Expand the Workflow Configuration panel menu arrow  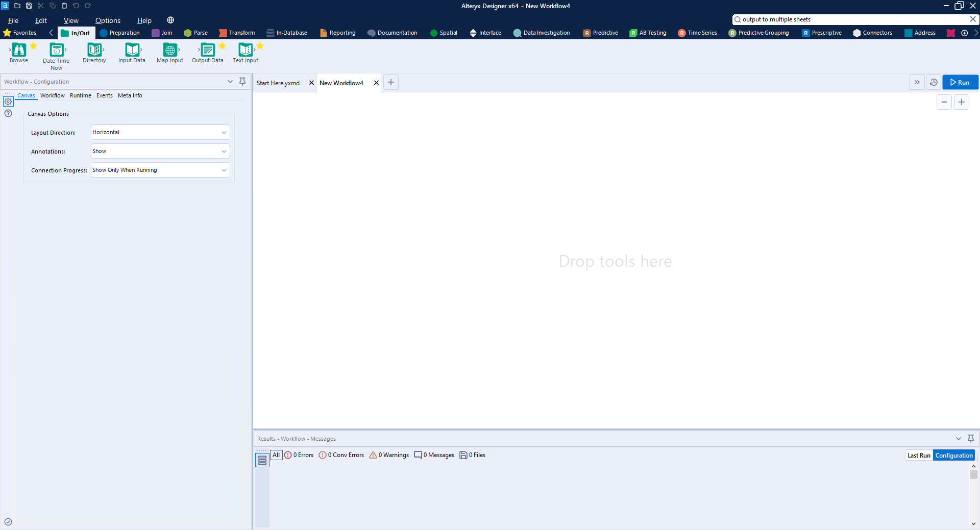point(230,82)
